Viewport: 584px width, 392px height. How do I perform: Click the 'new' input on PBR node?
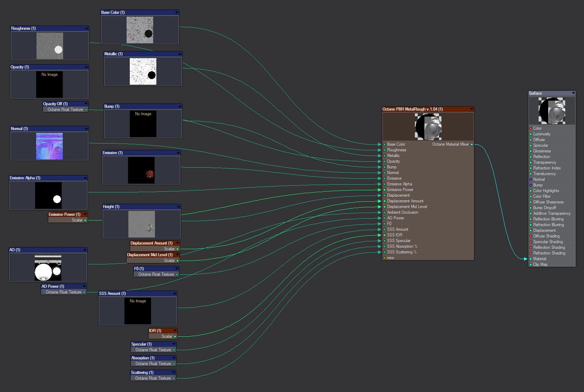coord(384,258)
